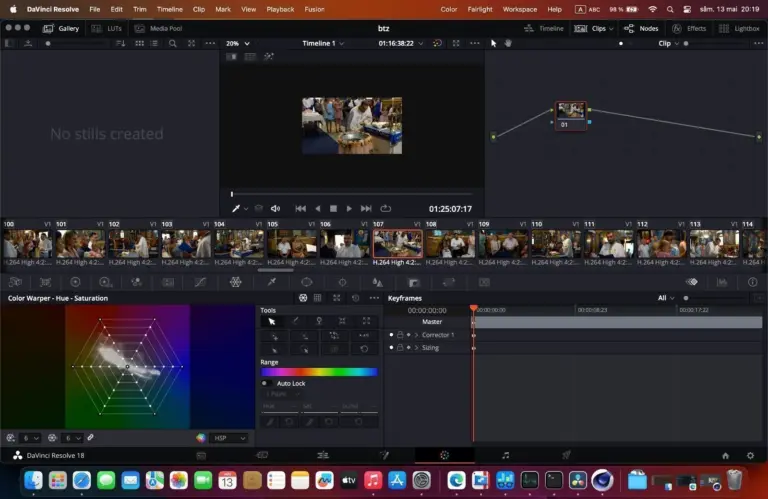This screenshot has width=768, height=499.
Task: Select the hand pan tool in node editor
Action: coord(508,43)
